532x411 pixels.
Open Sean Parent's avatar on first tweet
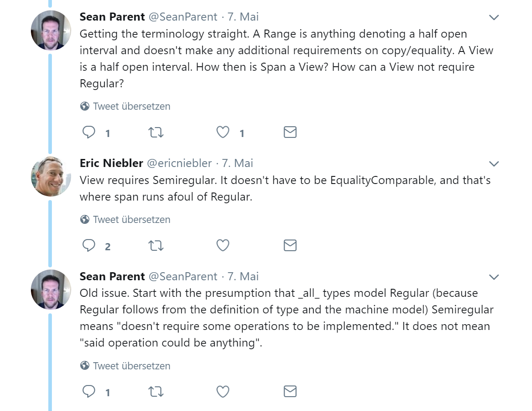[x=51, y=30]
